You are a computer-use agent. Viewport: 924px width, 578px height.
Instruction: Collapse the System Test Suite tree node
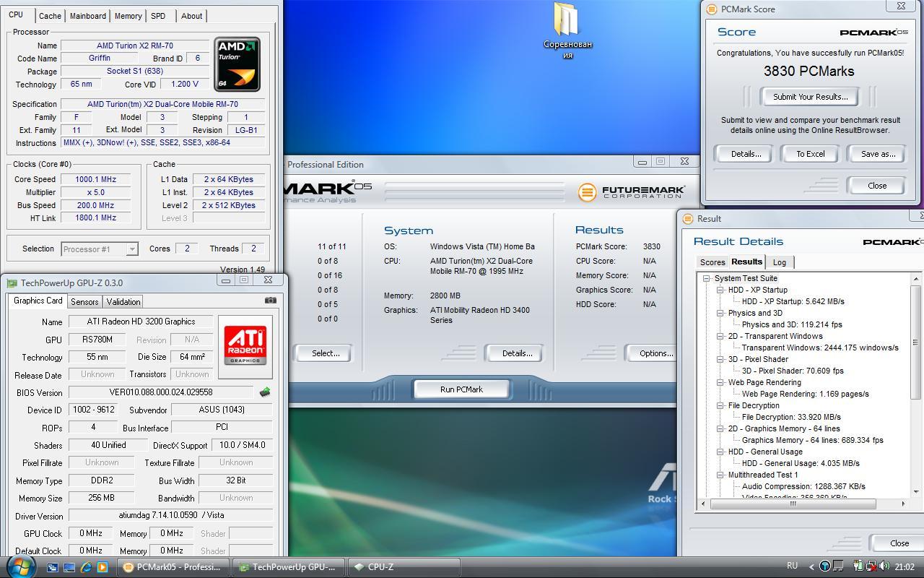706,278
